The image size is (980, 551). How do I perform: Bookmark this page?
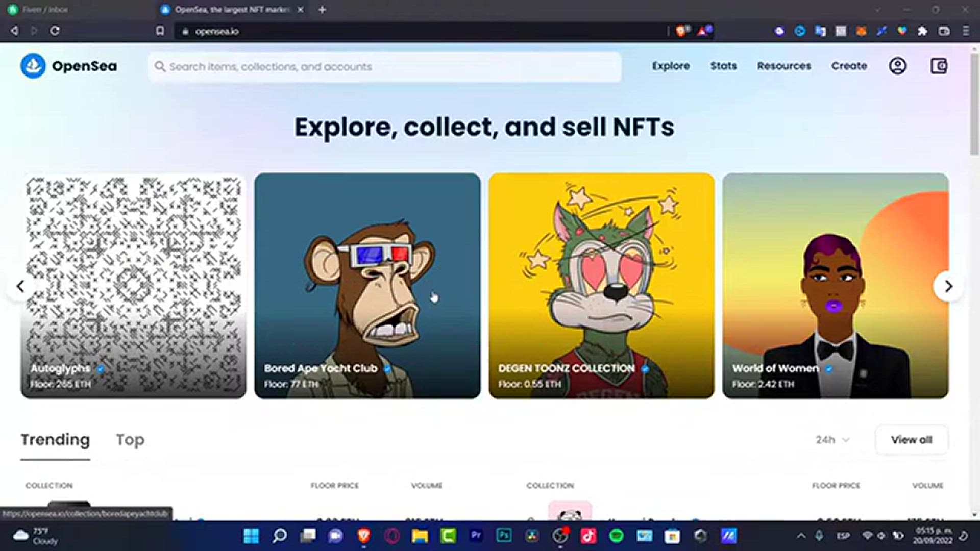160,31
